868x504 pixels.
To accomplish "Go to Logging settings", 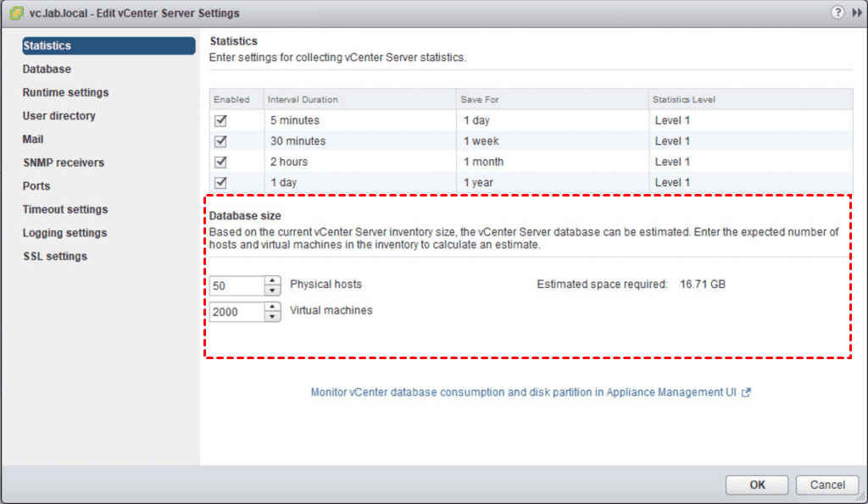I will pyautogui.click(x=64, y=233).
